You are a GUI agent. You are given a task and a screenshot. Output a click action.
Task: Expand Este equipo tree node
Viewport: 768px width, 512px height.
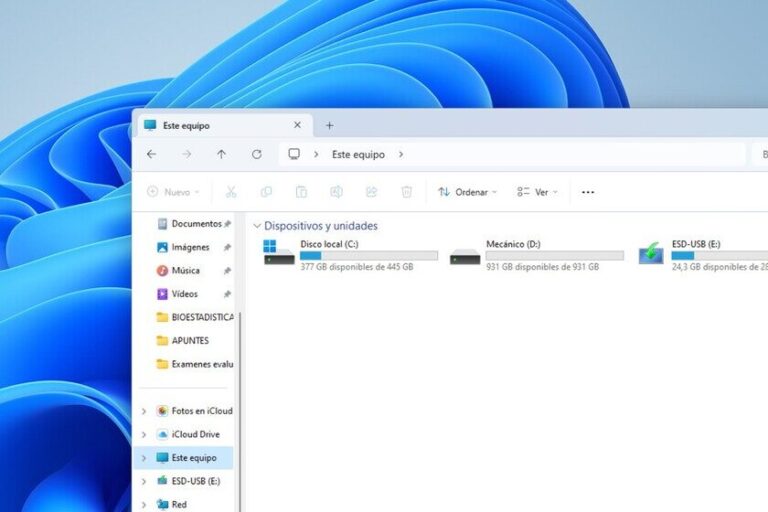tap(144, 458)
